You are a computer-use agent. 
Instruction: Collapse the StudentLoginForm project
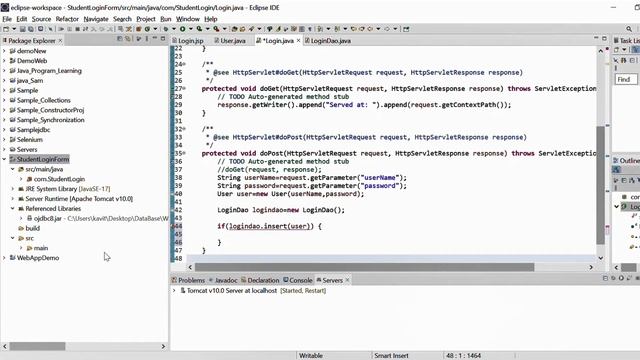click(x=4, y=159)
